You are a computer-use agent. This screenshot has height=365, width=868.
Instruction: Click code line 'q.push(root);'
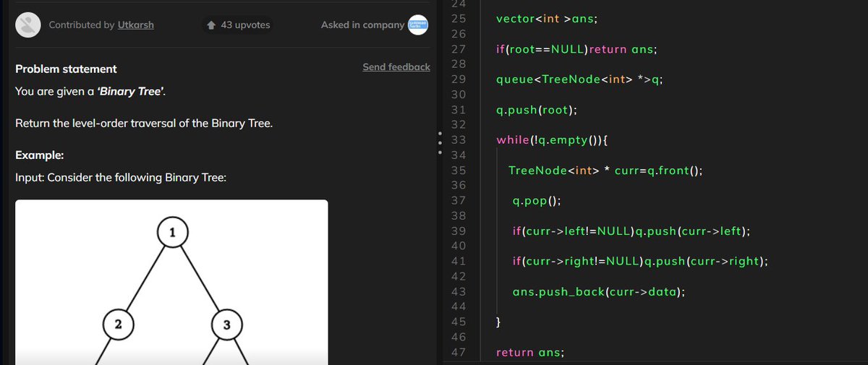[x=537, y=110]
